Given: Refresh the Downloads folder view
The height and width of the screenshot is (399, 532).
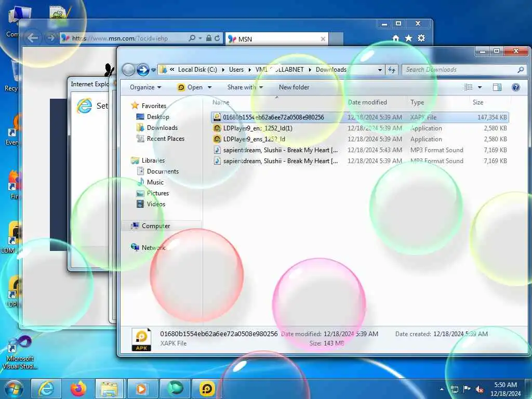Looking at the screenshot, I should (x=392, y=70).
